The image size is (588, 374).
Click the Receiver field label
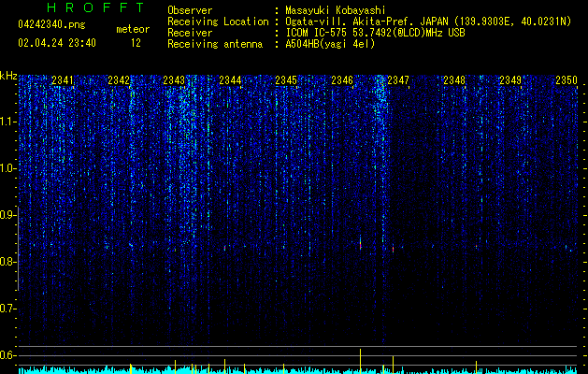click(190, 33)
